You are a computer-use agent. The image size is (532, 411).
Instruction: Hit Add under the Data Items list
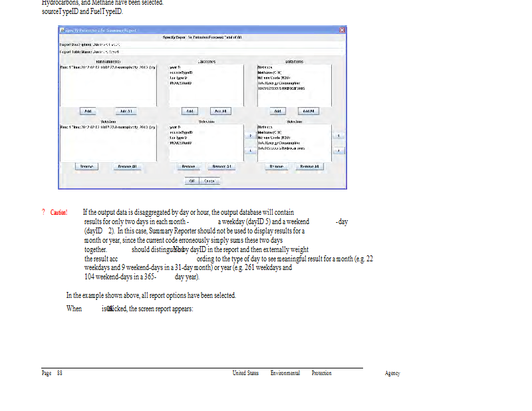278,111
